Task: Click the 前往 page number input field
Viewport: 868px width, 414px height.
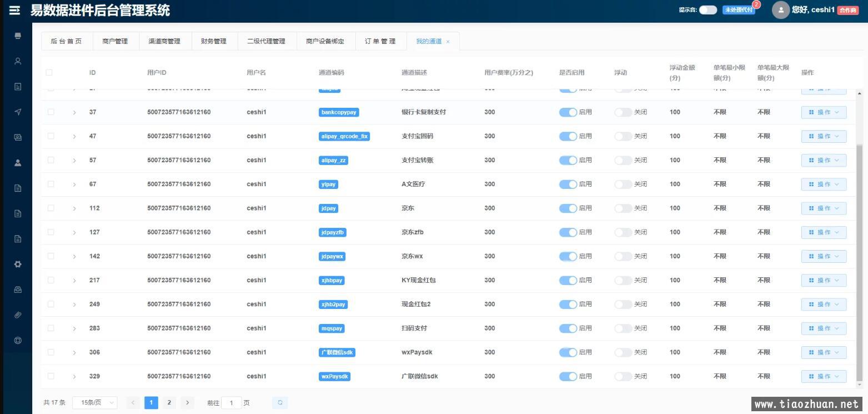Action: tap(231, 403)
